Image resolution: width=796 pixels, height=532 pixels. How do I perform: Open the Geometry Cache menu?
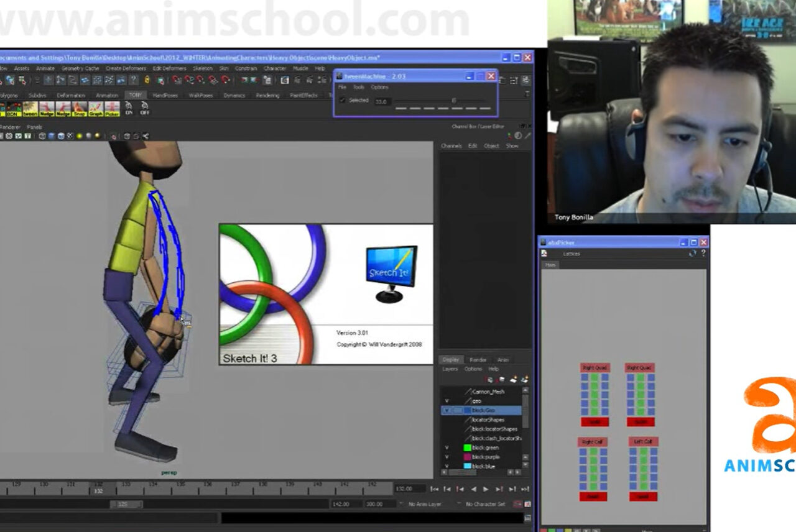coord(80,68)
